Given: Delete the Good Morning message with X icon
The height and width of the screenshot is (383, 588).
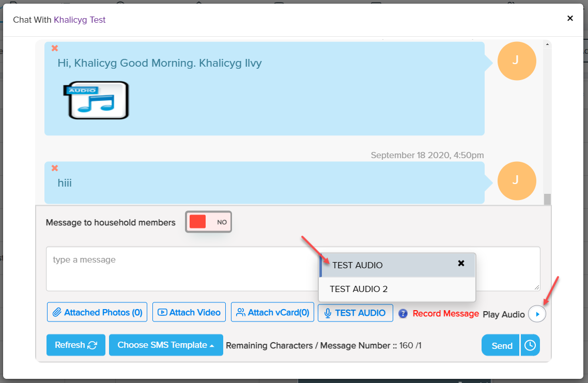Looking at the screenshot, I should coord(55,48).
